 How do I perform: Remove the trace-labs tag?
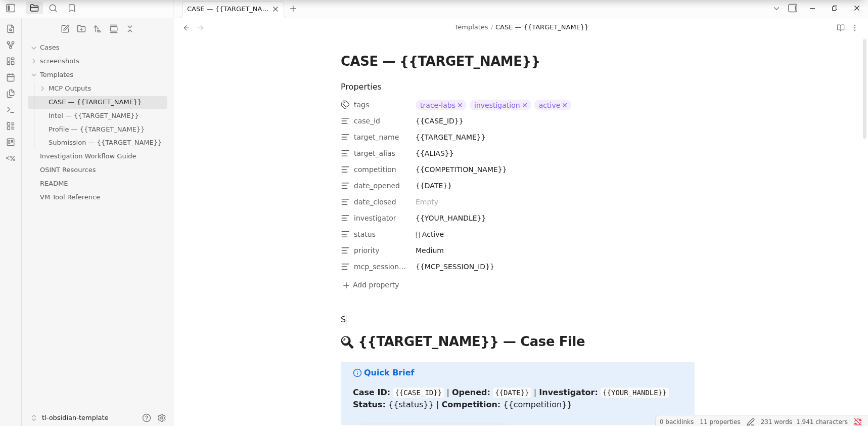tap(460, 105)
